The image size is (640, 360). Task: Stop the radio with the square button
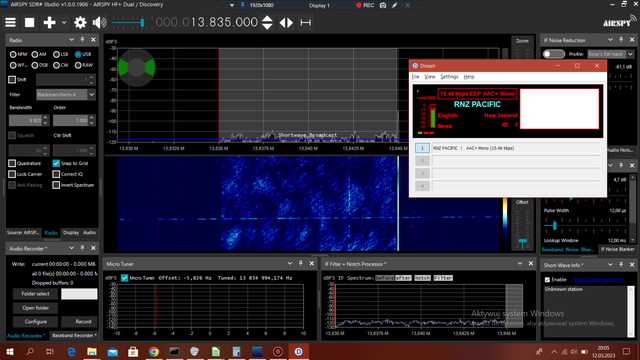click(29, 22)
